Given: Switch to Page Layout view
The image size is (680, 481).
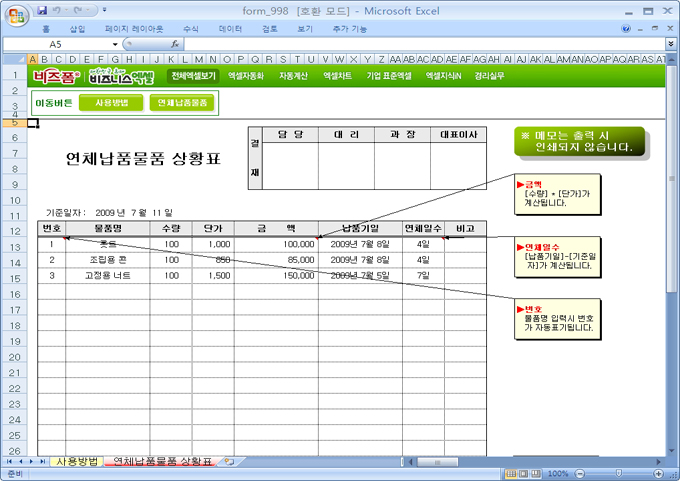Looking at the screenshot, I should click(x=526, y=473).
